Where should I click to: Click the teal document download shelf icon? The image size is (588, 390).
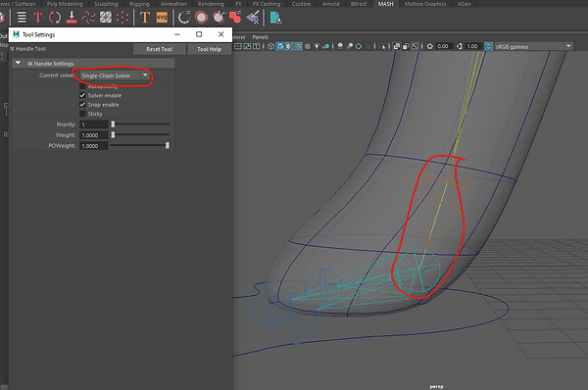coord(275,18)
